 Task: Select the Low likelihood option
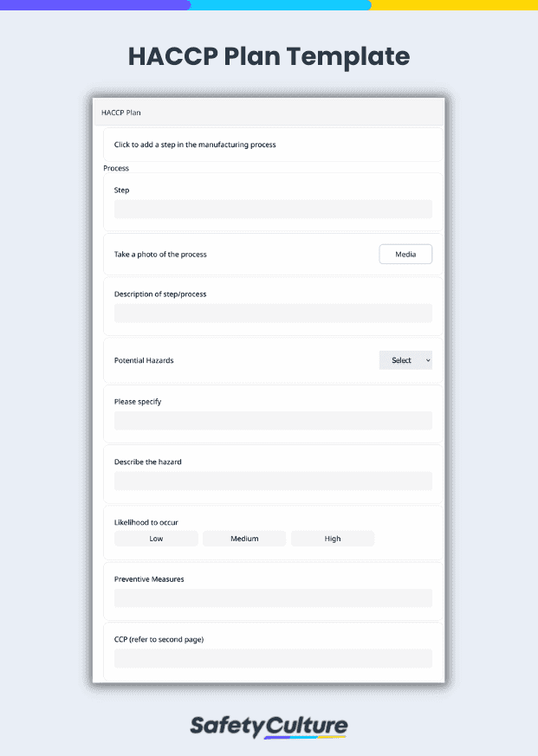(x=156, y=538)
